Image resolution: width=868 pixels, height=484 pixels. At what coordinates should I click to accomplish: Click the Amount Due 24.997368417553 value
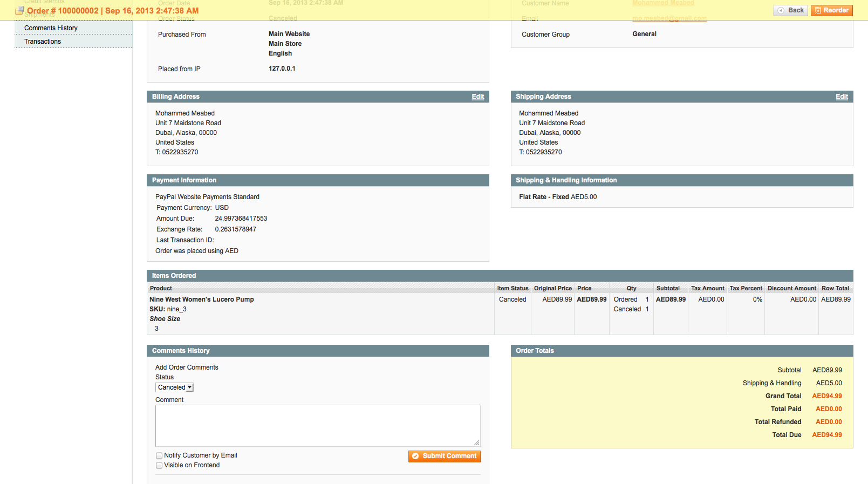pos(241,219)
